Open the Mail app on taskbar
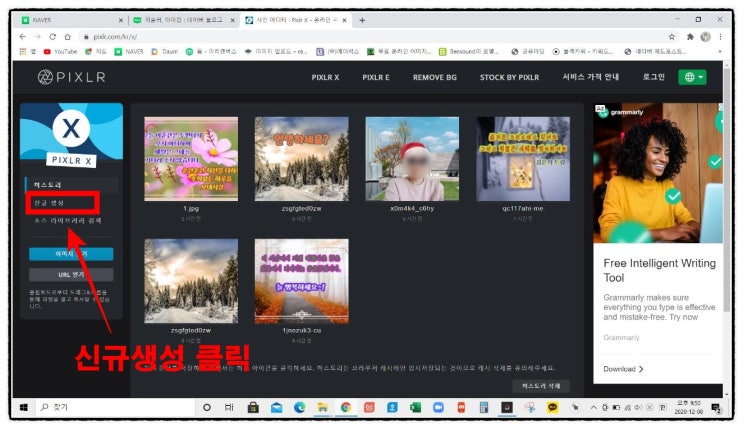Image resolution: width=743 pixels, height=429 pixels. [x=277, y=407]
